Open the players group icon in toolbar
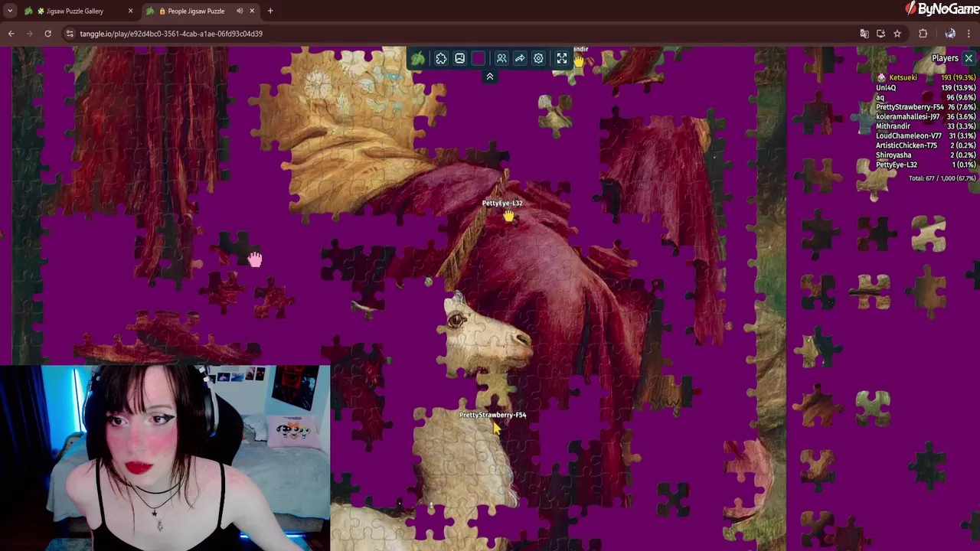980x551 pixels. tap(501, 58)
